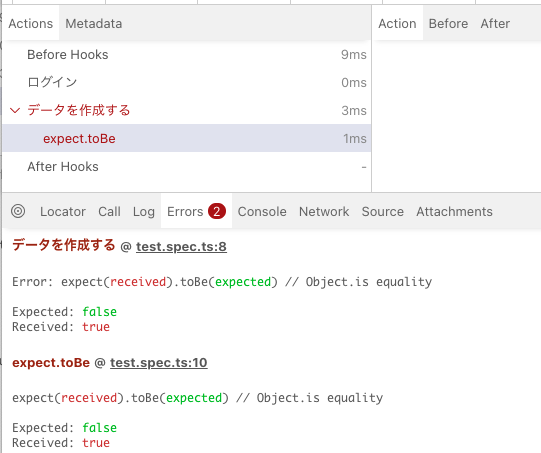
Task: Select the Before Hooks action row
Action: (x=187, y=55)
